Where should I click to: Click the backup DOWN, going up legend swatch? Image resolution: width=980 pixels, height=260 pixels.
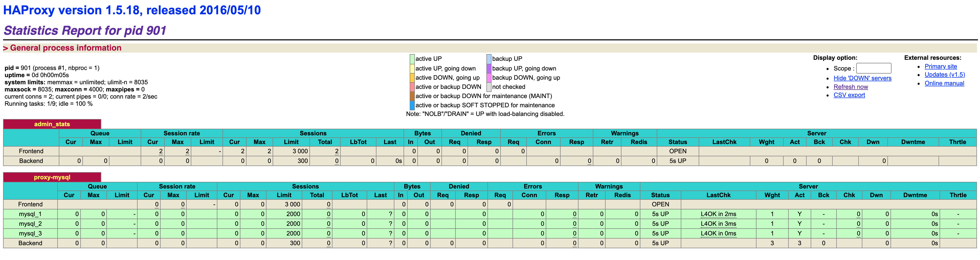(489, 78)
